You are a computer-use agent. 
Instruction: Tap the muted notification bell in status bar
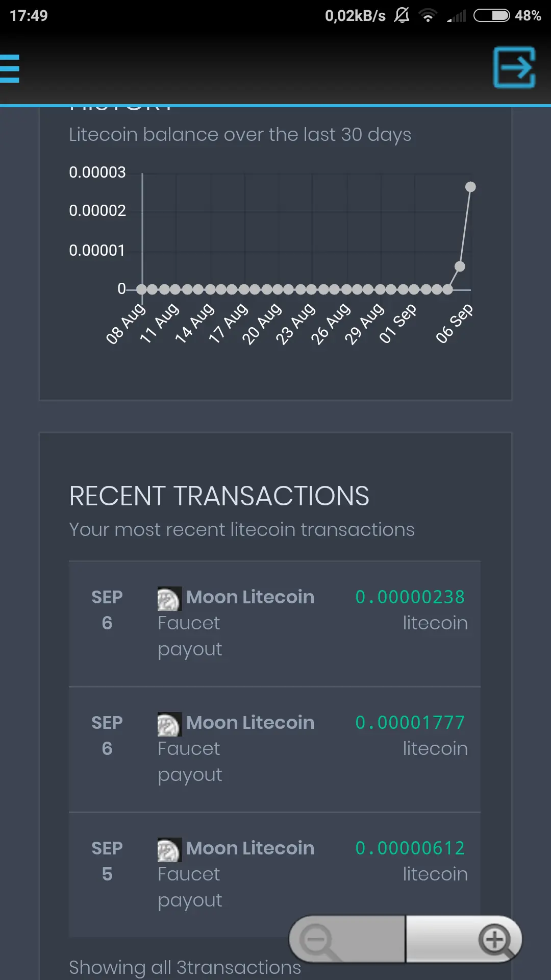point(402,15)
